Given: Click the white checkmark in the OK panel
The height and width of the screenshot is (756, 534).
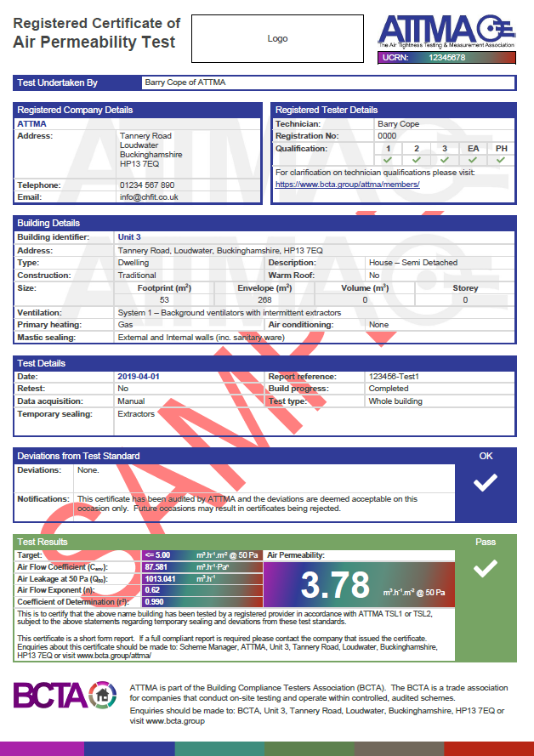Looking at the screenshot, I should [x=486, y=483].
